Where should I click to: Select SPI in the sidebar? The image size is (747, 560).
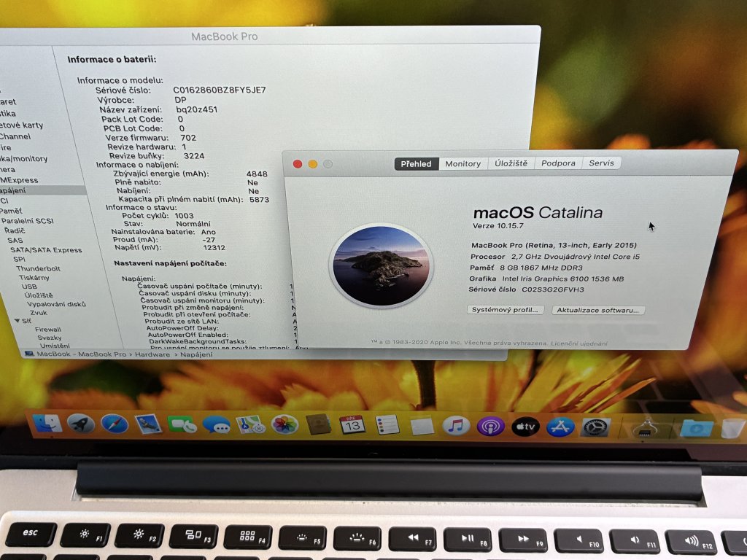click(19, 259)
